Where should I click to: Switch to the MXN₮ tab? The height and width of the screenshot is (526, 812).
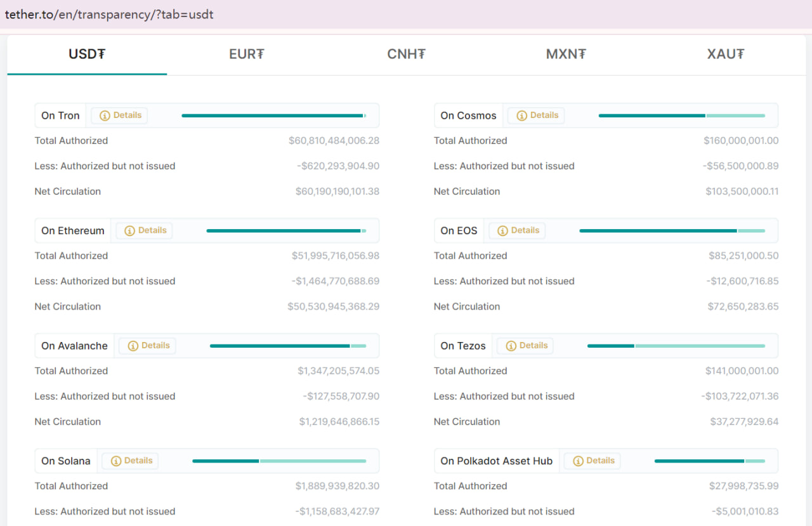(566, 55)
